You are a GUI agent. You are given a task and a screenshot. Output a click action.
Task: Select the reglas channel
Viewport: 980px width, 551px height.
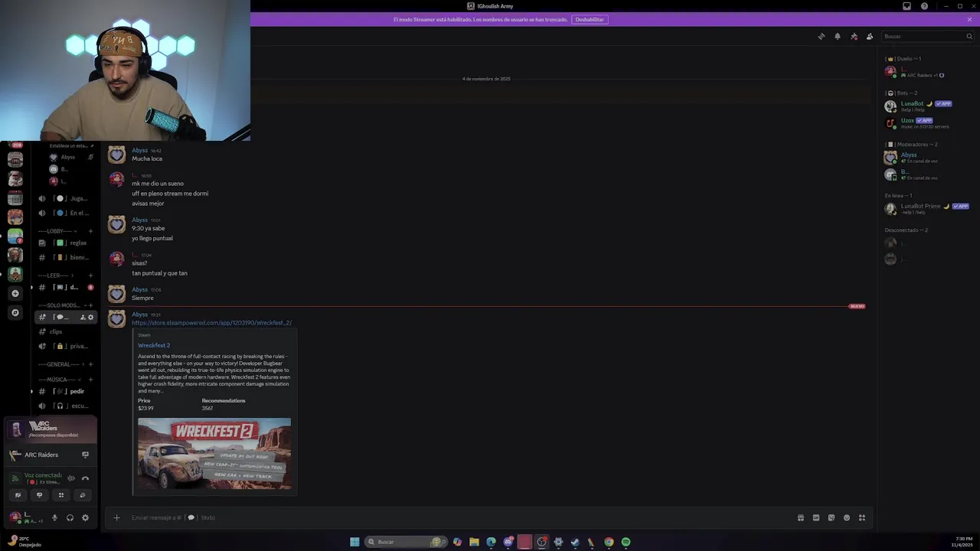[65, 243]
